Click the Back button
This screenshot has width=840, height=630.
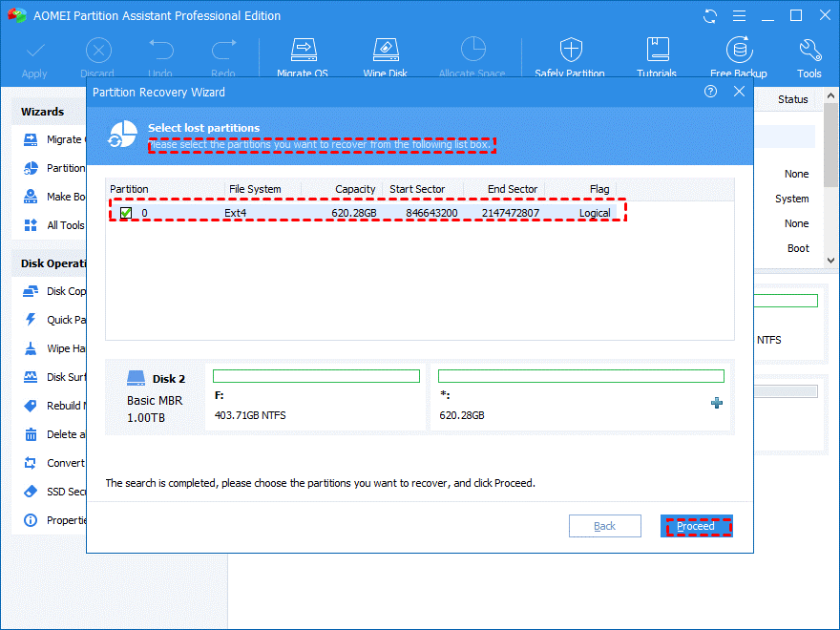(x=605, y=526)
